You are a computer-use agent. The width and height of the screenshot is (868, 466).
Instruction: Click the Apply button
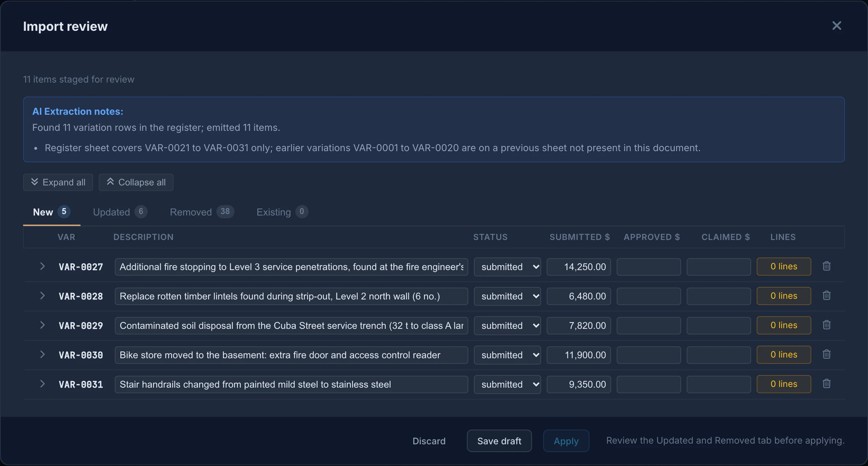click(x=566, y=441)
